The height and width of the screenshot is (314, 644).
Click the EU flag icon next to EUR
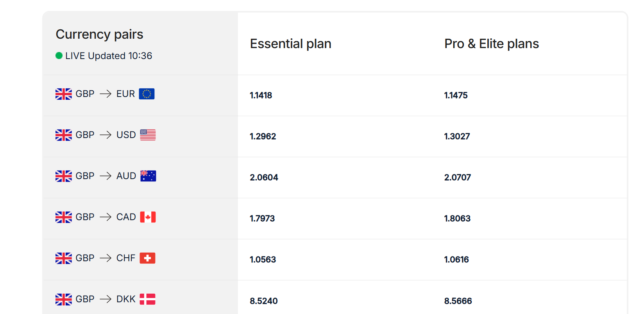pos(147,94)
